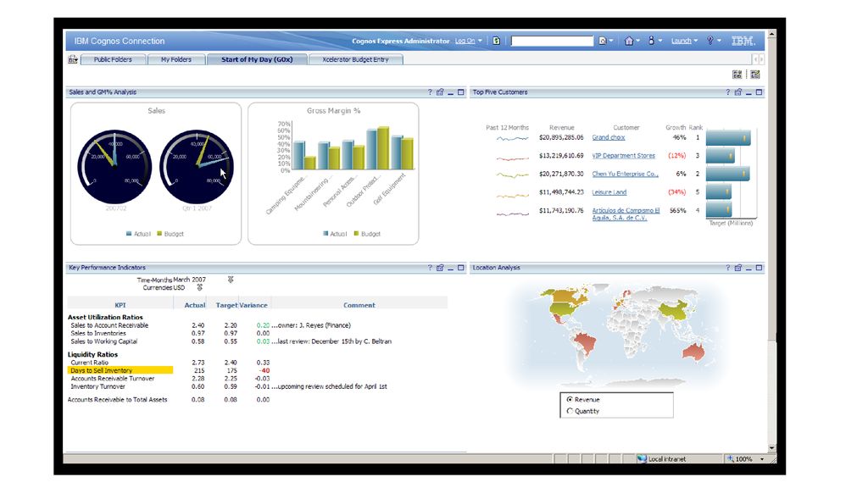
Task: Maximize the Location Analysis portlet
Action: (759, 268)
